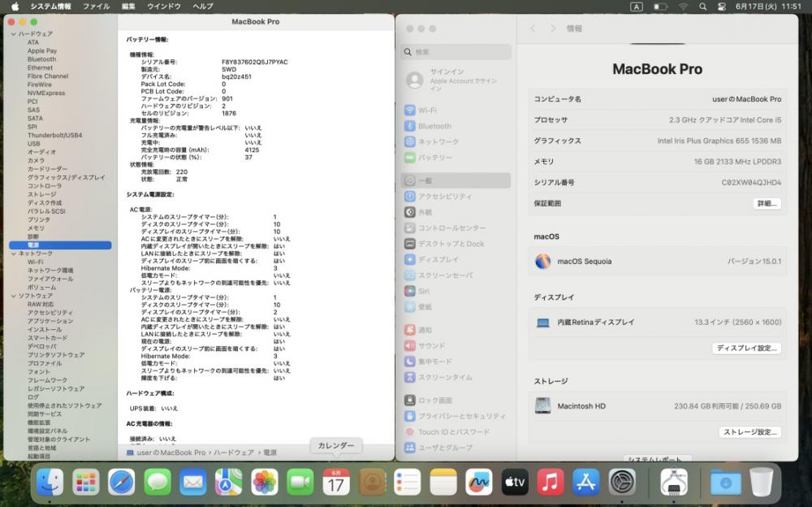Open ディスプレイ in the System Settings sidebar

456,259
